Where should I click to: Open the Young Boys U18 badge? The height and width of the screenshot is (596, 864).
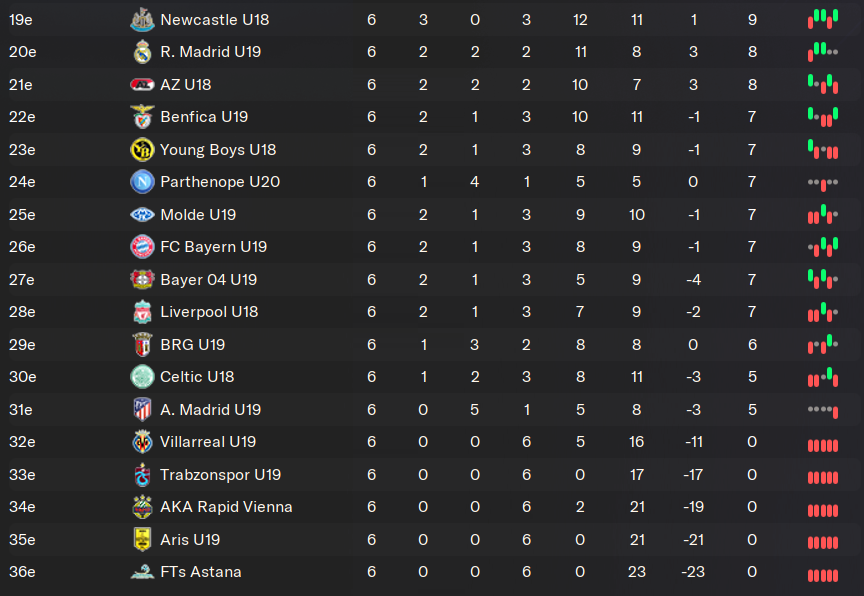[142, 150]
